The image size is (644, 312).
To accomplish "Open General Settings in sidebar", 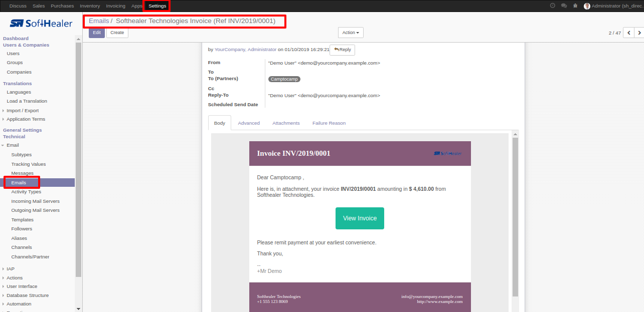I will pyautogui.click(x=23, y=130).
